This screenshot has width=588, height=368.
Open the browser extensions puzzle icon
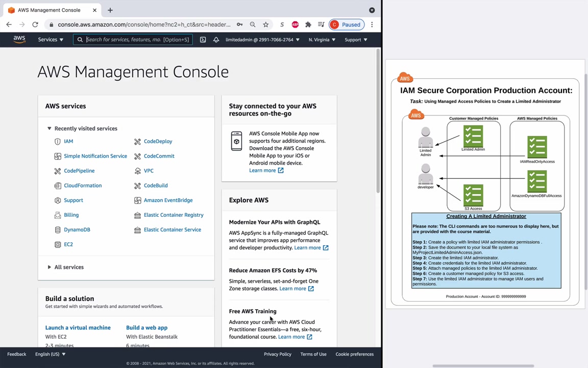click(x=308, y=25)
